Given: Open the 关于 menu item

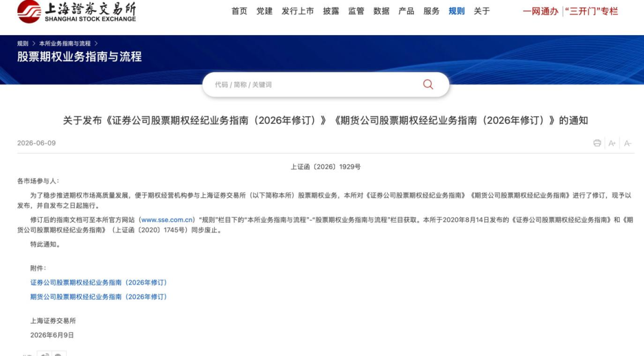Looking at the screenshot, I should [x=482, y=11].
